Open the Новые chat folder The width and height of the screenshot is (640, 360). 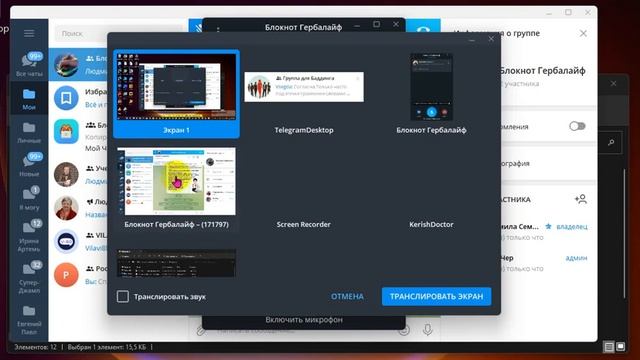pos(29,165)
